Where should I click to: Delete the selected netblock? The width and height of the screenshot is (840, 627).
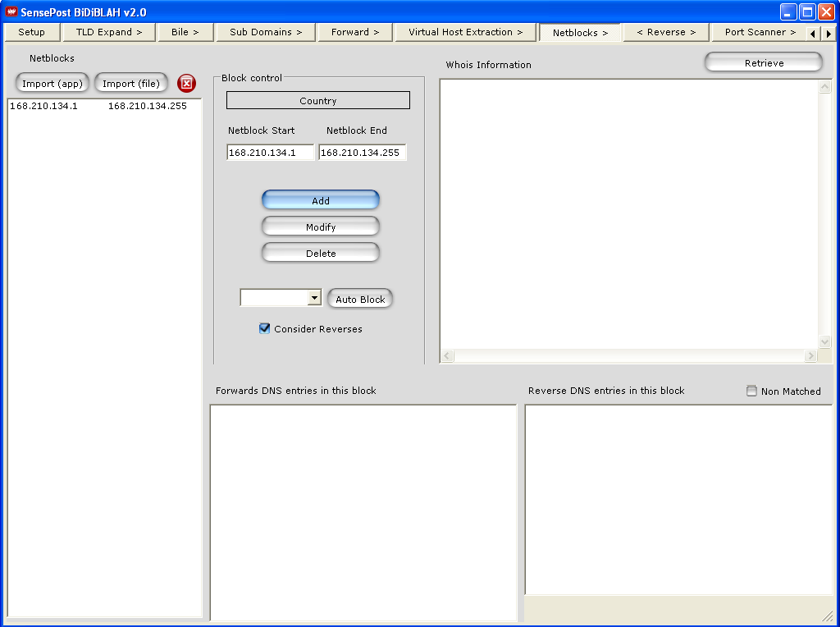click(x=321, y=254)
